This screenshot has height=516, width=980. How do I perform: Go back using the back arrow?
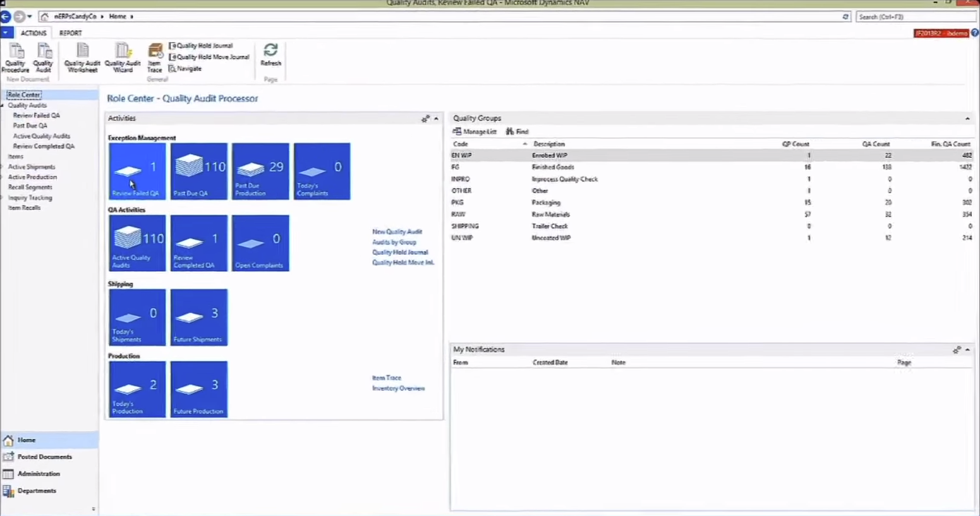(x=6, y=16)
